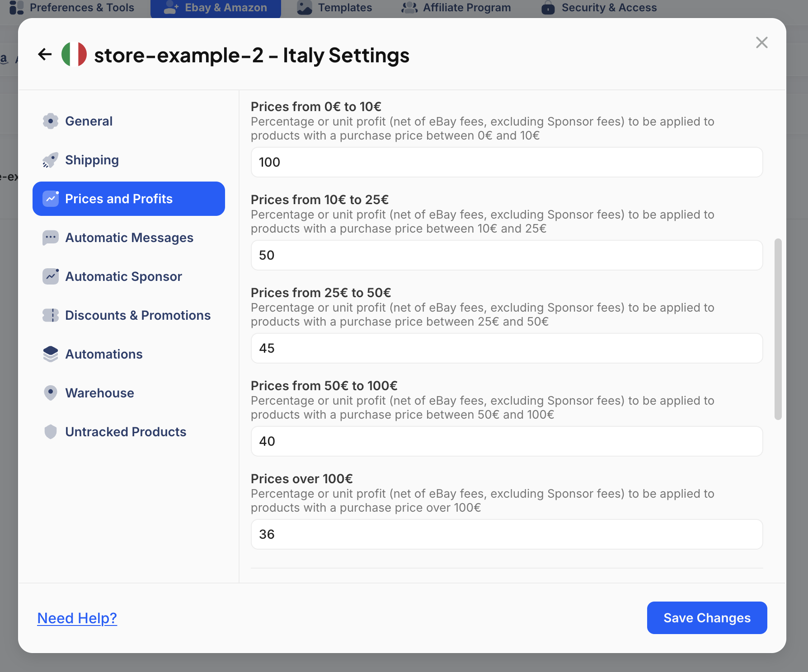Screen dimensions: 808x672
Task: Click the Security & Access lock icon
Action: [548, 8]
